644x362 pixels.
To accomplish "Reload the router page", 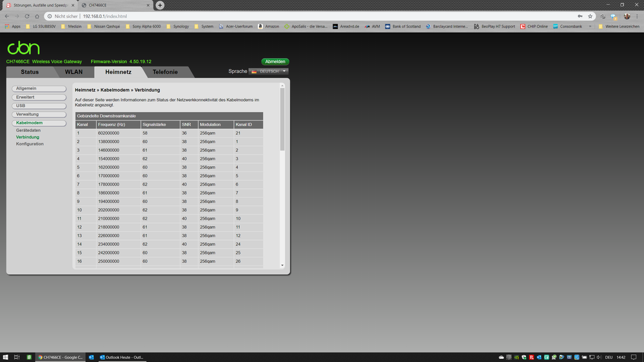I will click(x=27, y=16).
